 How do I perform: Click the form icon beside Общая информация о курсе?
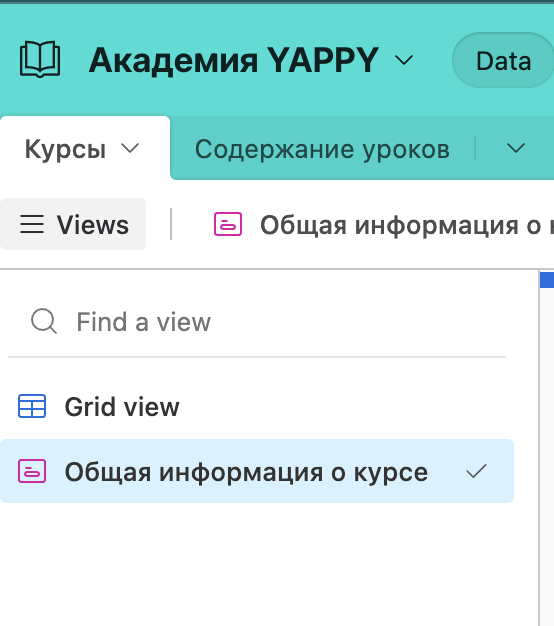pyautogui.click(x=32, y=471)
